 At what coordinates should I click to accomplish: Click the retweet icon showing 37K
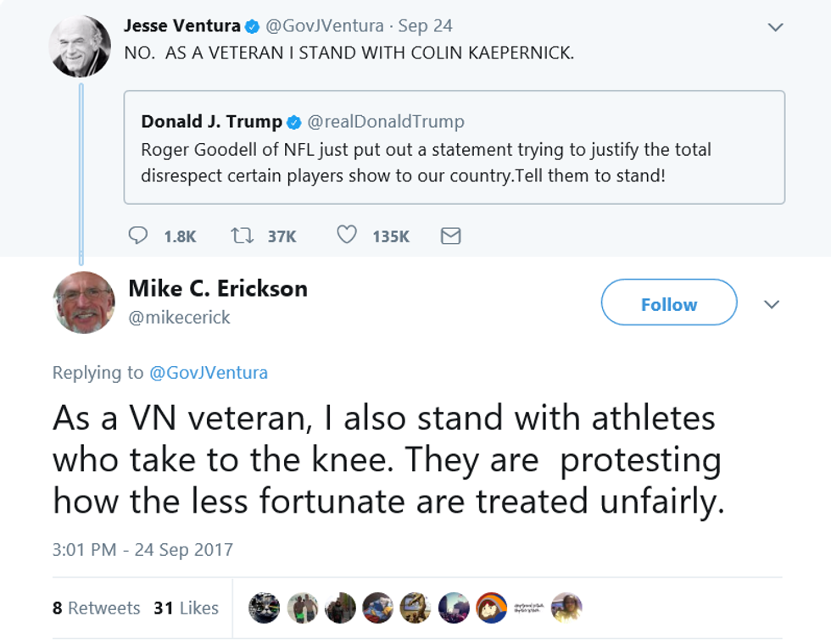[x=243, y=236]
